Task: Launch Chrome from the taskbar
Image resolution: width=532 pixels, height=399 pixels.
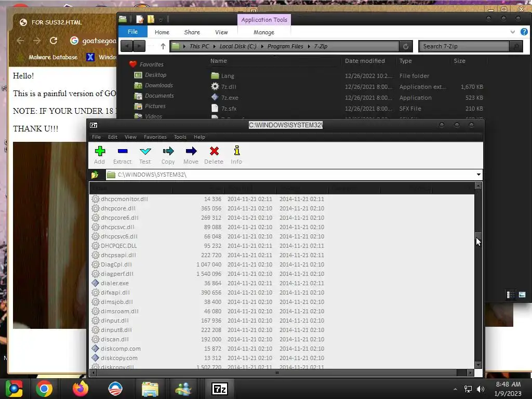Action: pyautogui.click(x=44, y=389)
